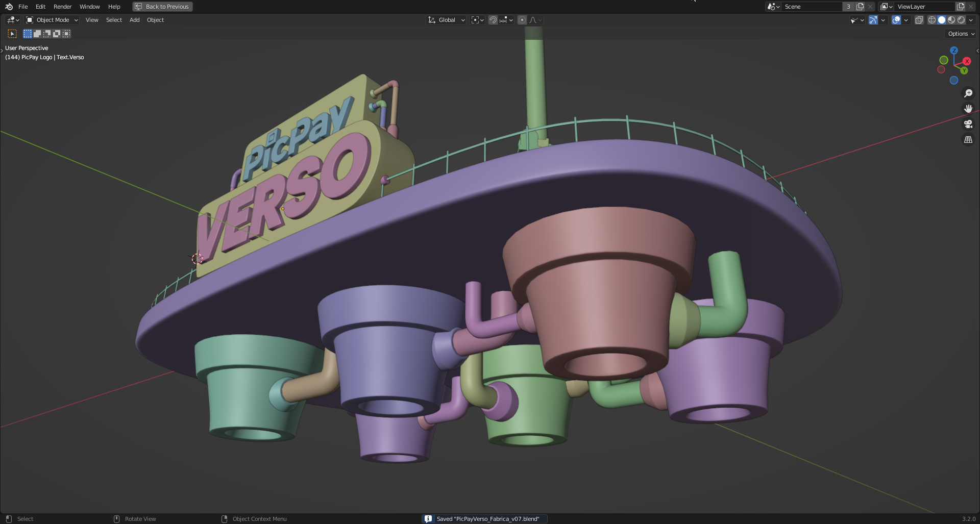Toggle proportional editing
The width and height of the screenshot is (980, 524).
[522, 20]
